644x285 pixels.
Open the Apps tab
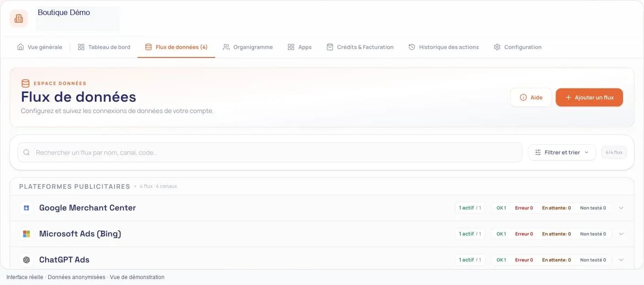[x=300, y=47]
